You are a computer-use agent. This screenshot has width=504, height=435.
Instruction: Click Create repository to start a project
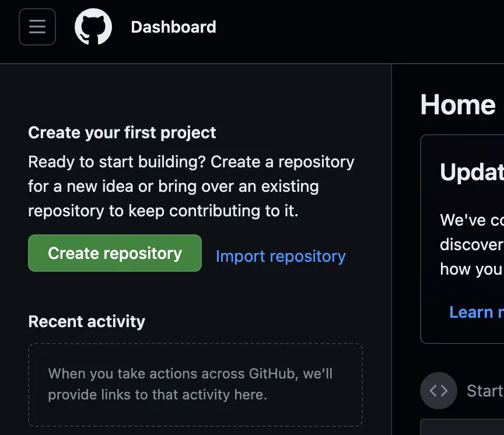114,253
